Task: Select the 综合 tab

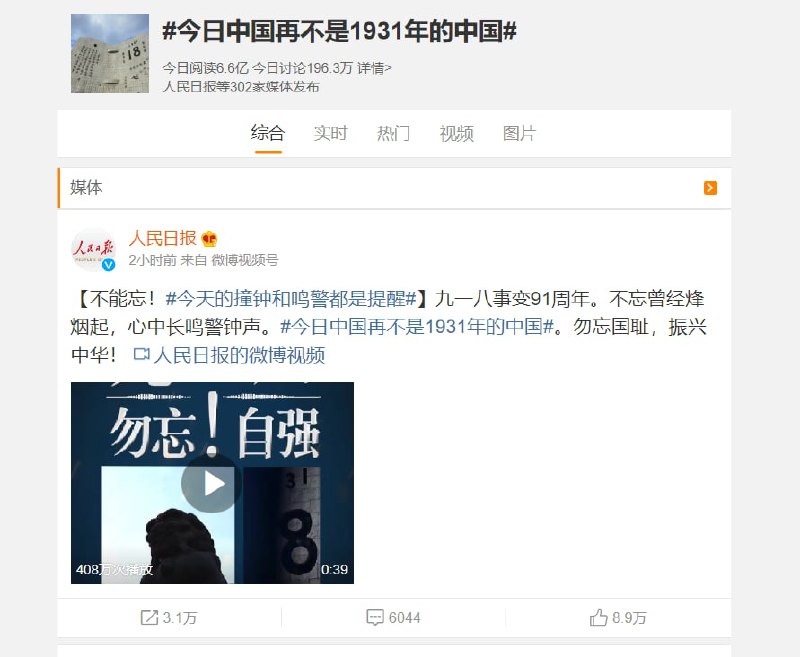Action: coord(268,134)
